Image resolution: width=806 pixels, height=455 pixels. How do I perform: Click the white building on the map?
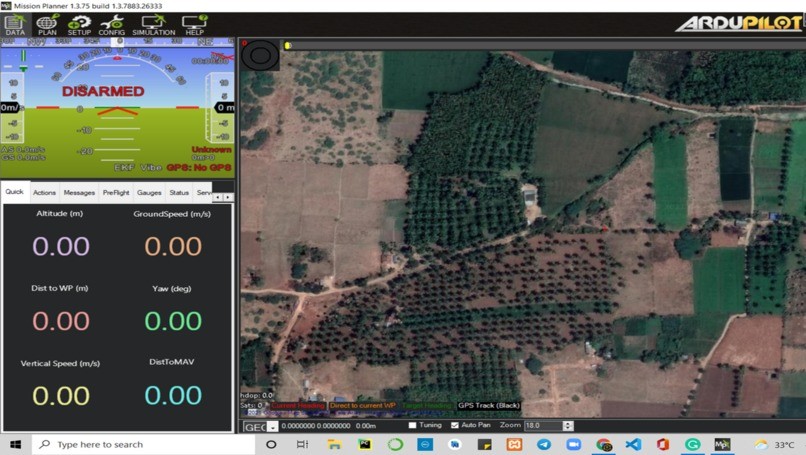[529, 196]
